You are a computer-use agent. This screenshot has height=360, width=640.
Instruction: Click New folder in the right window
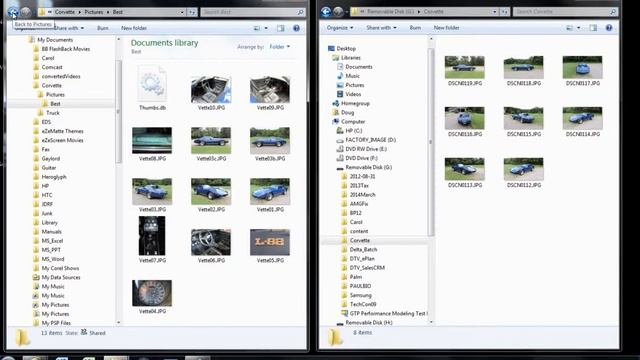pos(447,28)
